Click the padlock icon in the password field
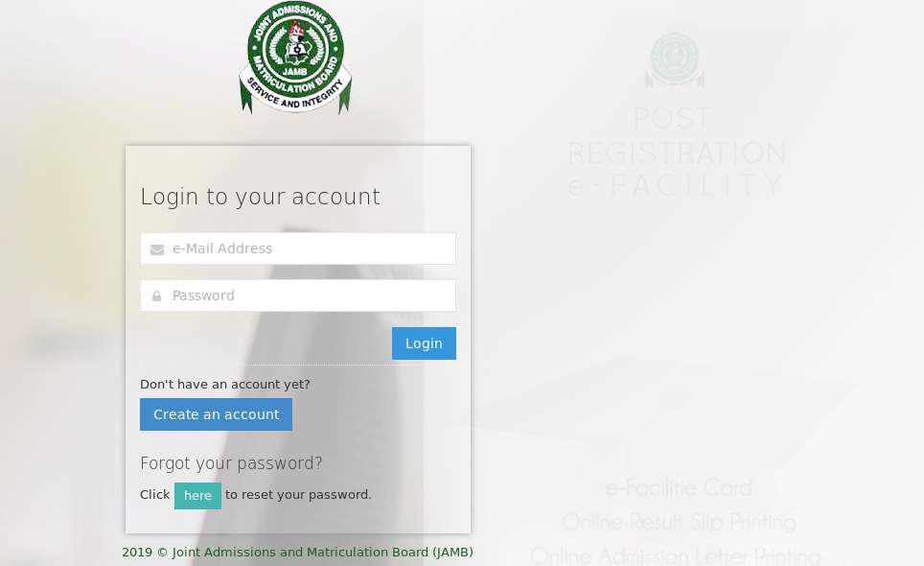This screenshot has height=566, width=924. (157, 296)
